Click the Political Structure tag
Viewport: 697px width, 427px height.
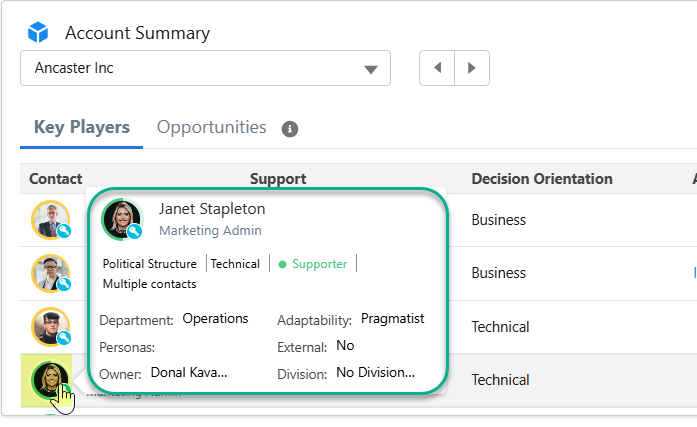point(150,264)
